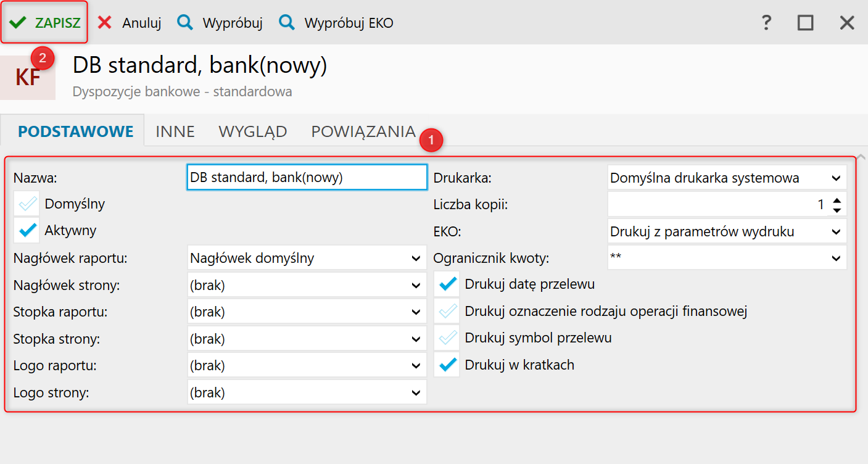Viewport: 868px width, 464px height.
Task: Enable the Domyślny checkbox
Action: [x=26, y=204]
